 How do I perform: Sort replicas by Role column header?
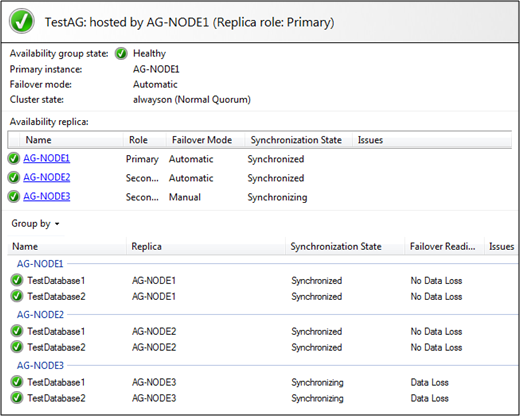click(x=145, y=140)
